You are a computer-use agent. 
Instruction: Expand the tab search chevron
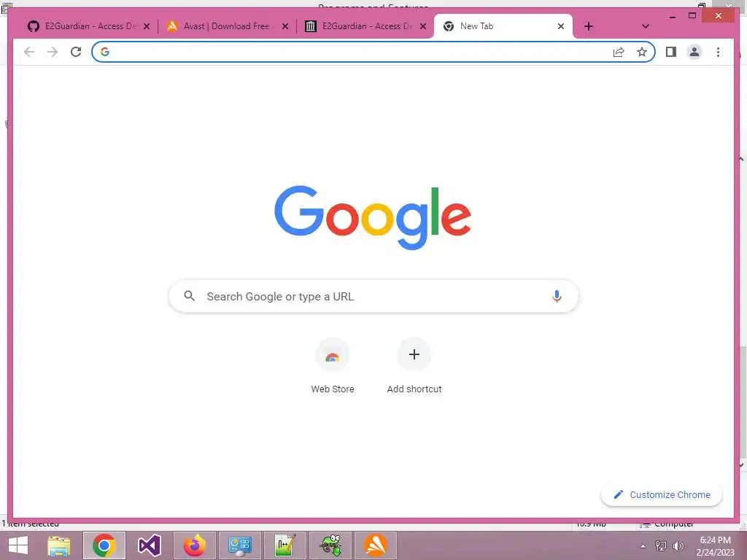646,26
